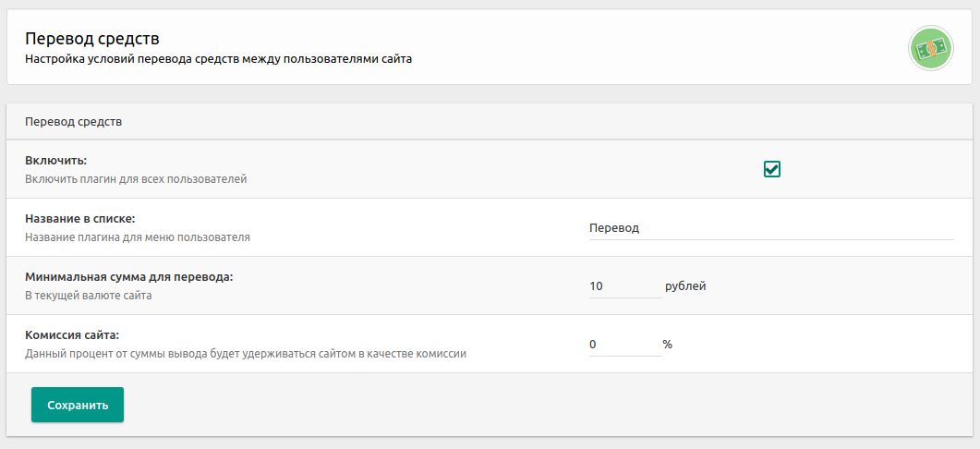980x449 pixels.
Task: Click the Перевод средств panel header
Action: tap(74, 121)
